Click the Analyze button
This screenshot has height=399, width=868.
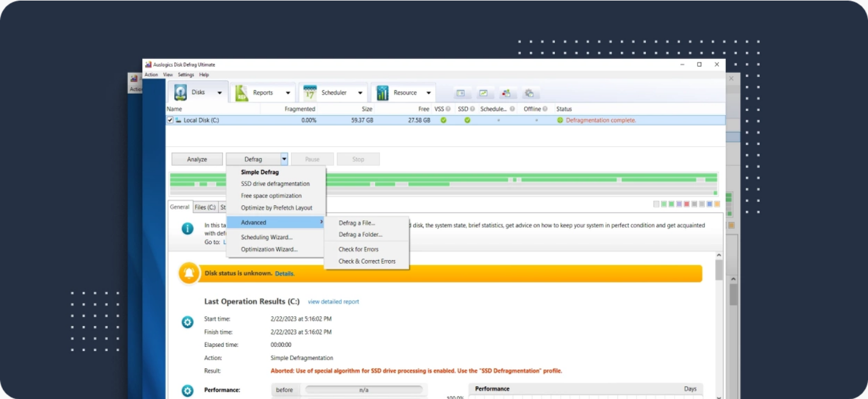pos(197,158)
